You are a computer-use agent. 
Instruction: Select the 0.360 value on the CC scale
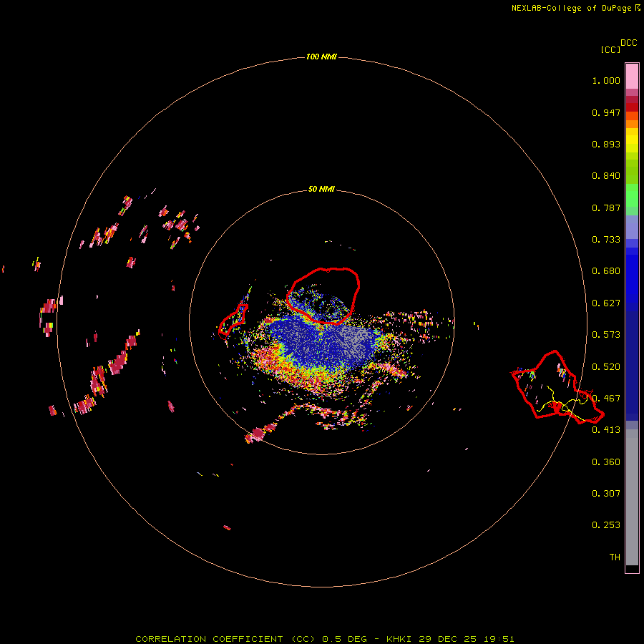[606, 462]
